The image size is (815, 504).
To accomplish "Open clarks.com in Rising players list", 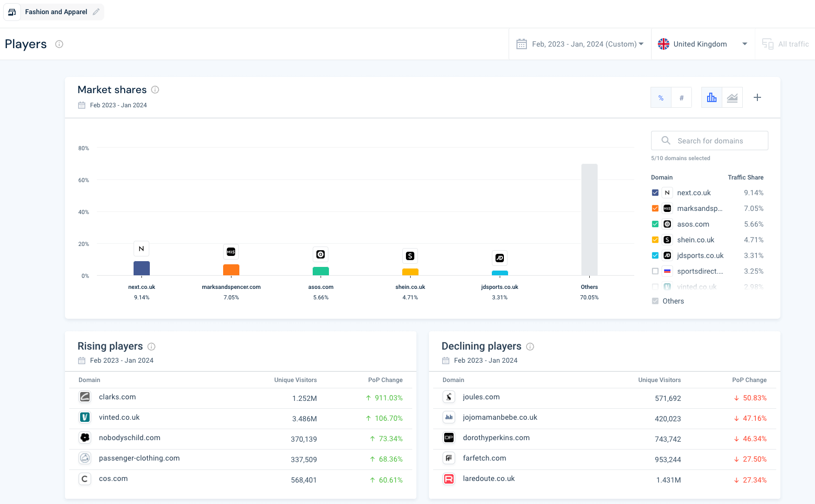I will [117, 397].
